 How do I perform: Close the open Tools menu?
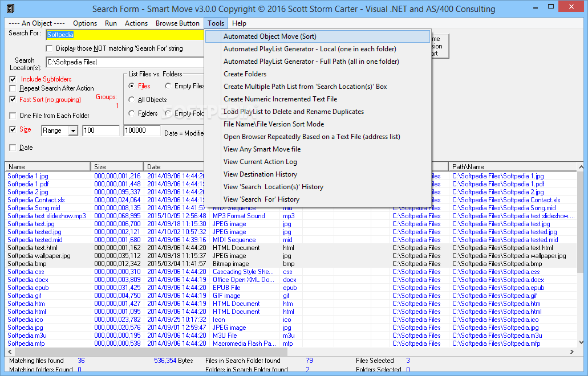tap(216, 23)
